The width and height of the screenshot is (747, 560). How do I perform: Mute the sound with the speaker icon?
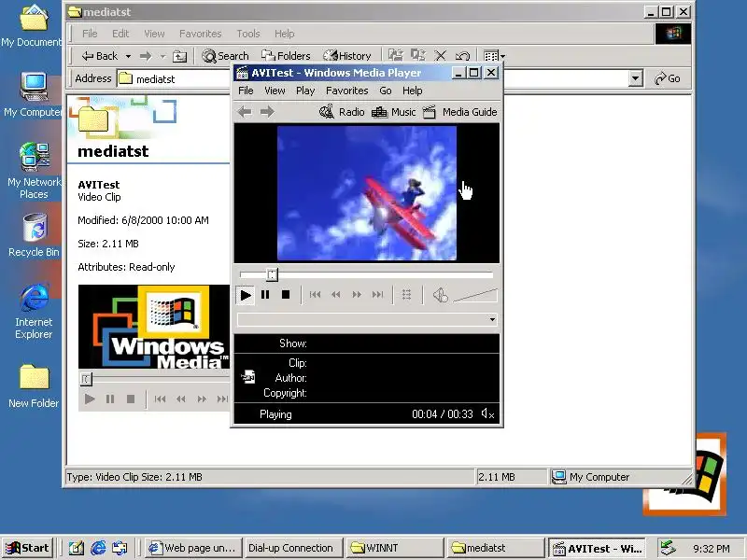(x=440, y=295)
